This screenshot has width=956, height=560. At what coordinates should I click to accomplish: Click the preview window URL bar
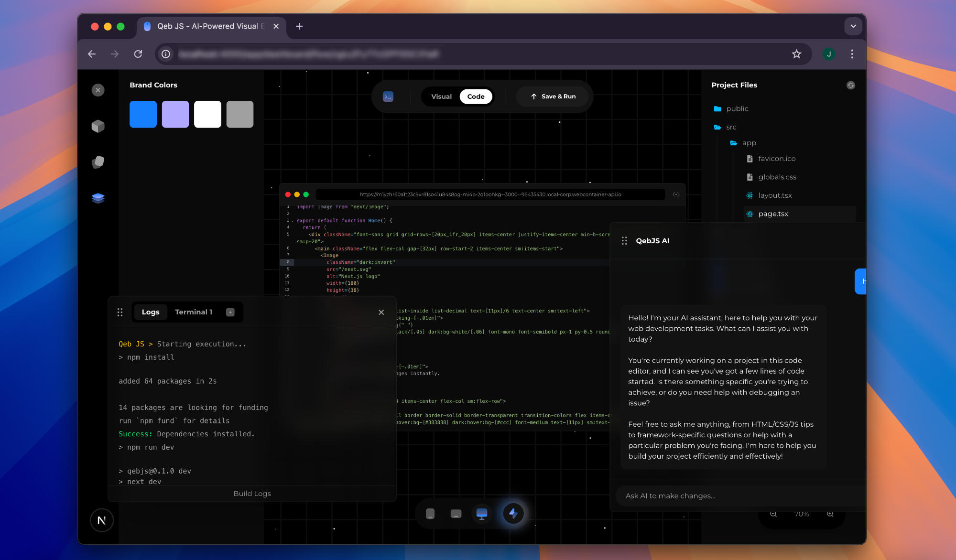click(x=490, y=194)
